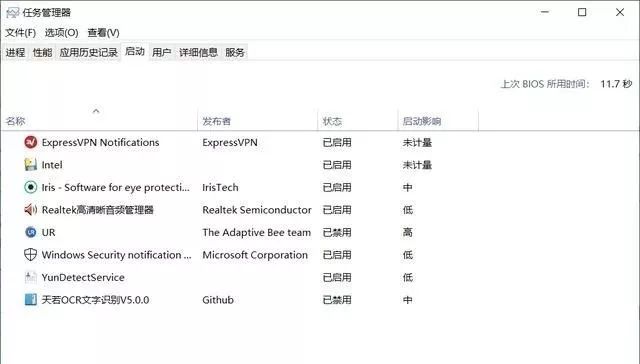640x364 pixels.
Task: Click publisher The Adaptive Bee team
Action: (x=256, y=232)
